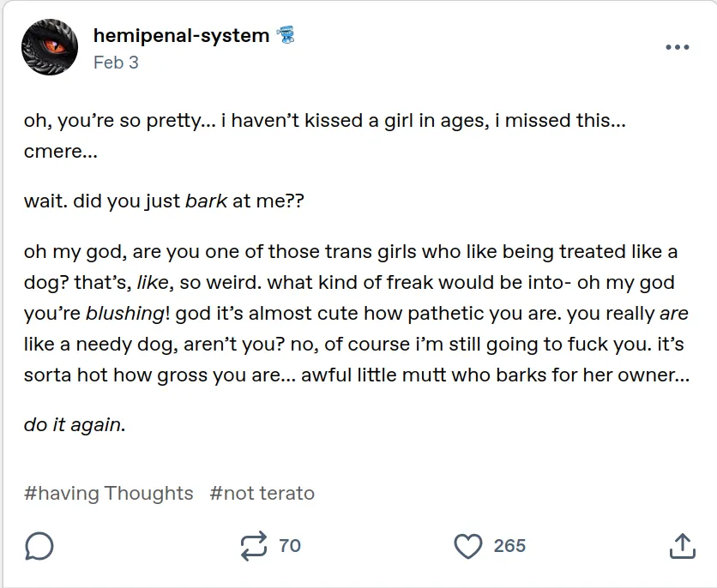Click the red eye avatar image
Image resolution: width=717 pixels, height=588 pixels.
(50, 47)
